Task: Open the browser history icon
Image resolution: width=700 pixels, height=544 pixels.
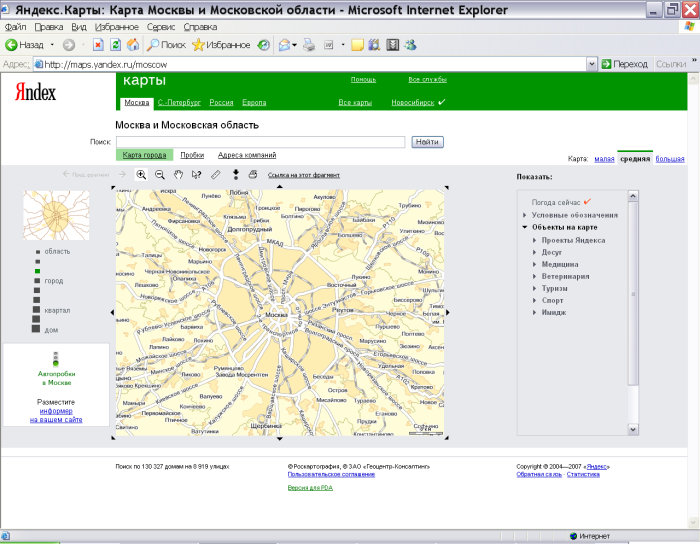Action: click(264, 45)
